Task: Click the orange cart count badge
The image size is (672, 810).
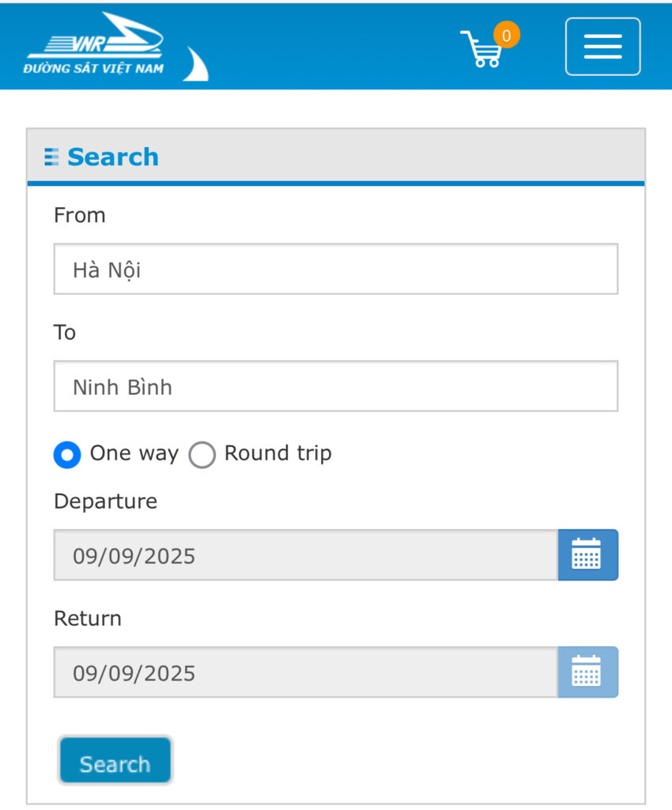Action: coord(506,35)
